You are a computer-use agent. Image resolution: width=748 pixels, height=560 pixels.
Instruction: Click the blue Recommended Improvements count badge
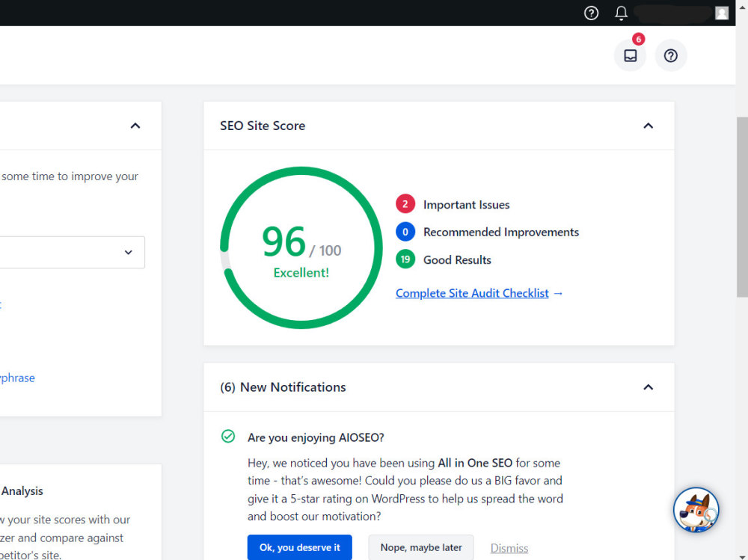point(405,232)
